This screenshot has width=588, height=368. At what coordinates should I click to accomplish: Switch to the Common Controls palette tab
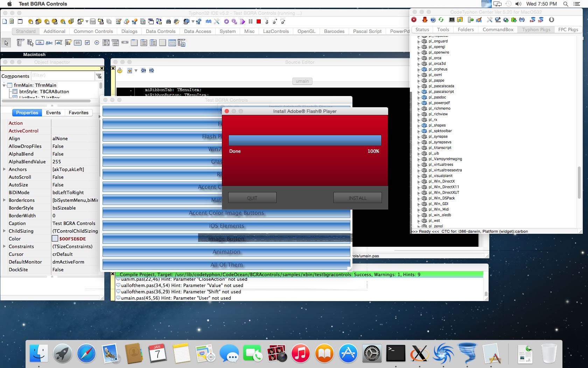coord(93,31)
